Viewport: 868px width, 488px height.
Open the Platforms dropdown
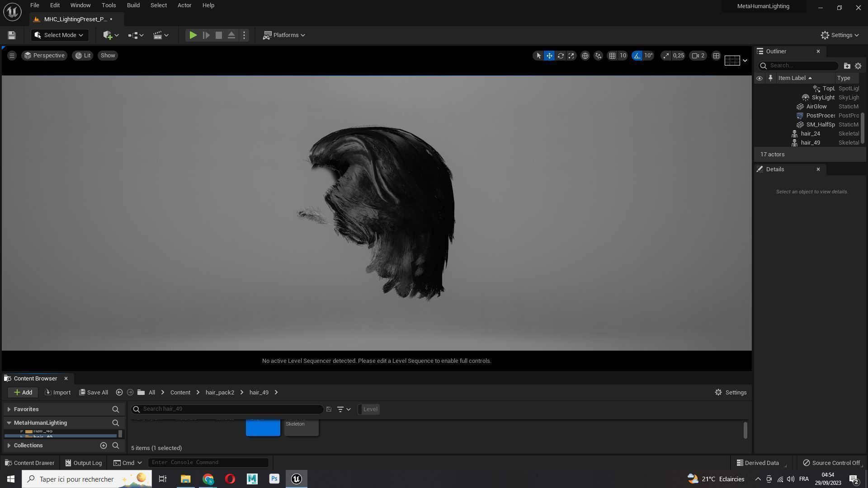[284, 35]
